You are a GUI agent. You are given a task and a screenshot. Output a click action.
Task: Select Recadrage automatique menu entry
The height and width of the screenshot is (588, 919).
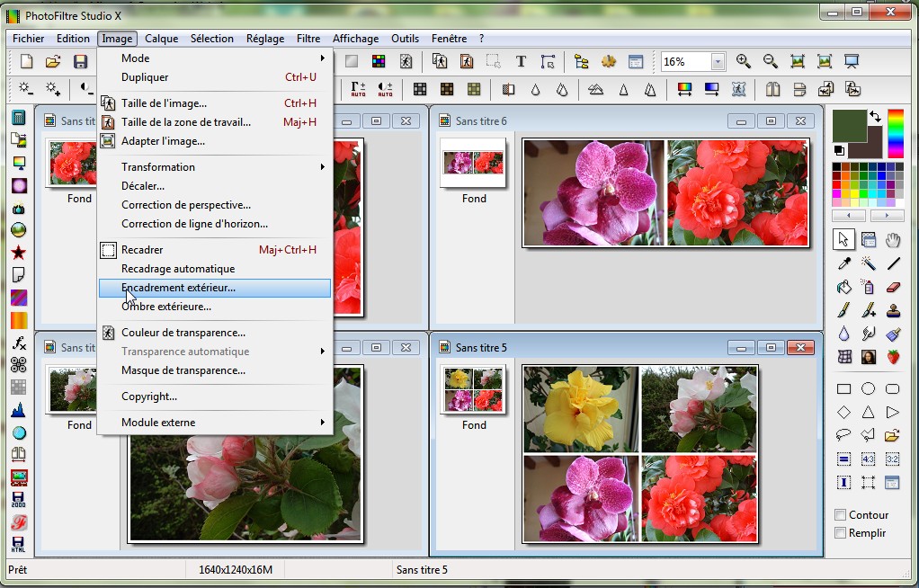tap(215, 269)
